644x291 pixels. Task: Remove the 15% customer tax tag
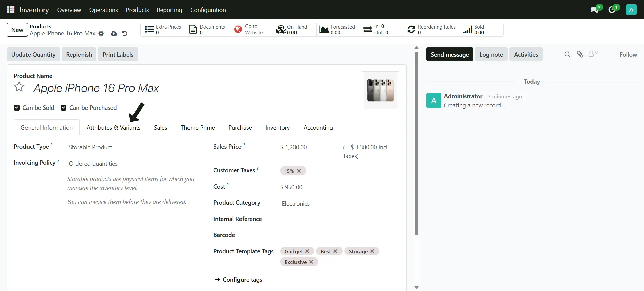(x=299, y=171)
